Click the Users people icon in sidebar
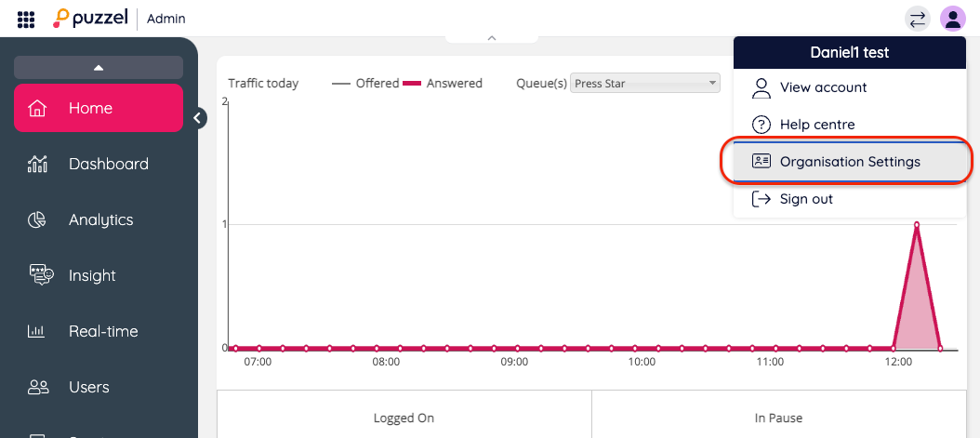Viewport: 980px width, 438px height. tap(38, 387)
